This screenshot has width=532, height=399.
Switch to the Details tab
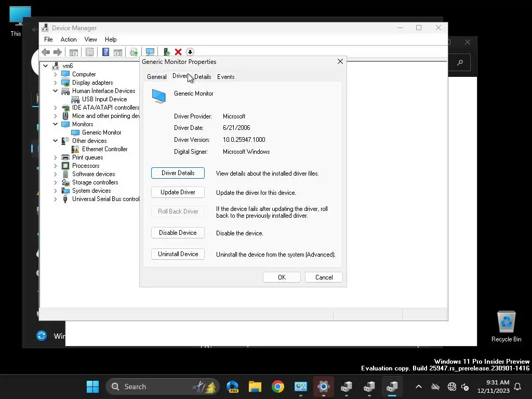pos(203,77)
